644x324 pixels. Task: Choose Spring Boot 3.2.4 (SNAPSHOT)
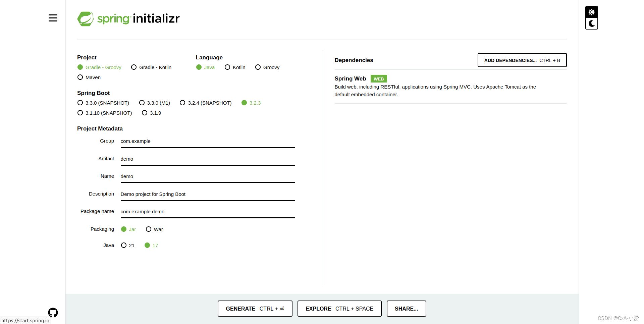(206, 103)
